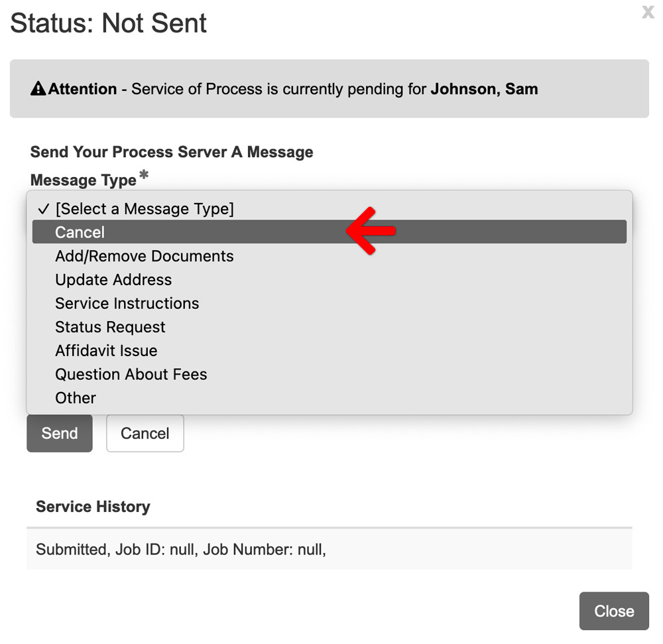Select the Cancel message type option
663x644 pixels.
pos(329,231)
